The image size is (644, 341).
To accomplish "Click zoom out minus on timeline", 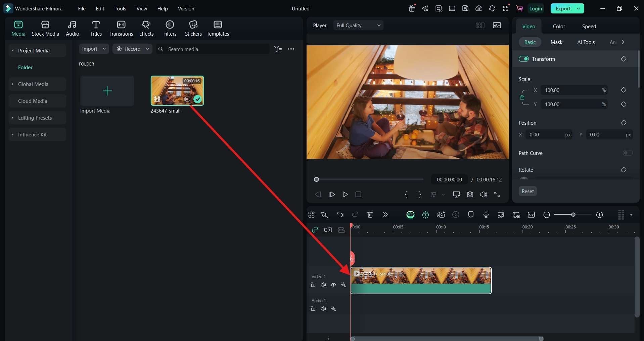I will pyautogui.click(x=547, y=215).
